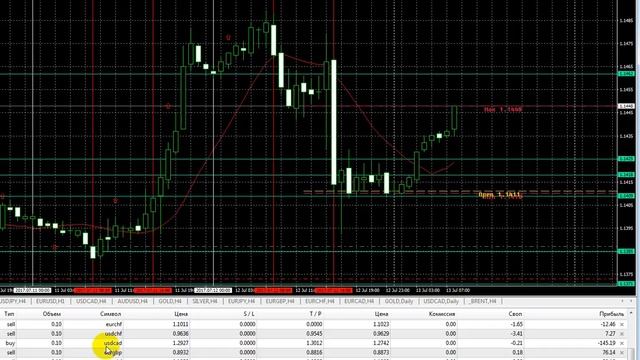Sort orders by the Символ column header
Viewport: 640px width, 360px height.
[111, 314]
